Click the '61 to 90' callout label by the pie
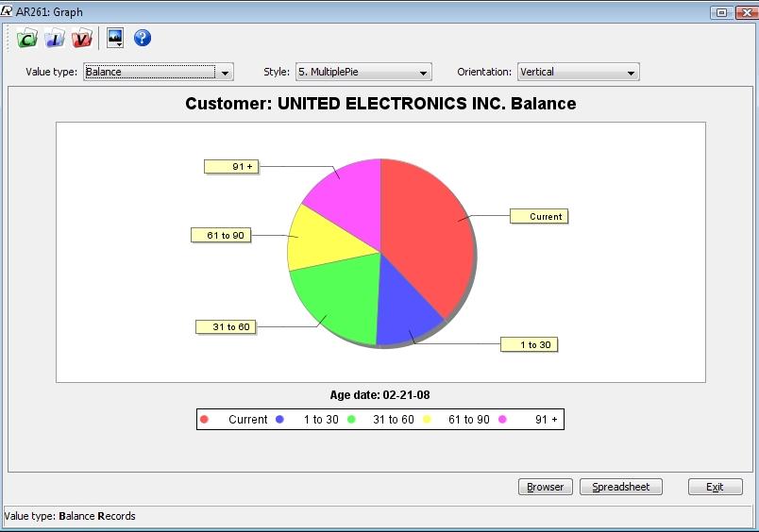Viewport: 759px width, 532px height. click(x=221, y=236)
